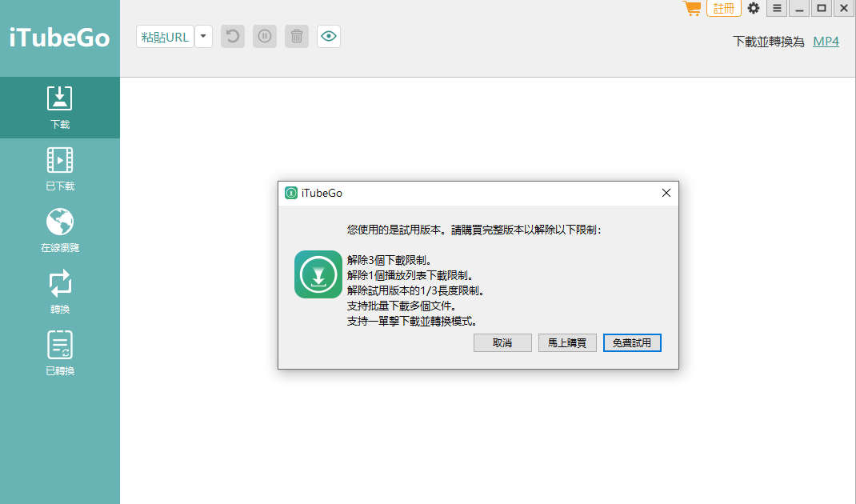856x504 pixels.
Task: Click the retry/reload toolbar icon
Action: 232,36
